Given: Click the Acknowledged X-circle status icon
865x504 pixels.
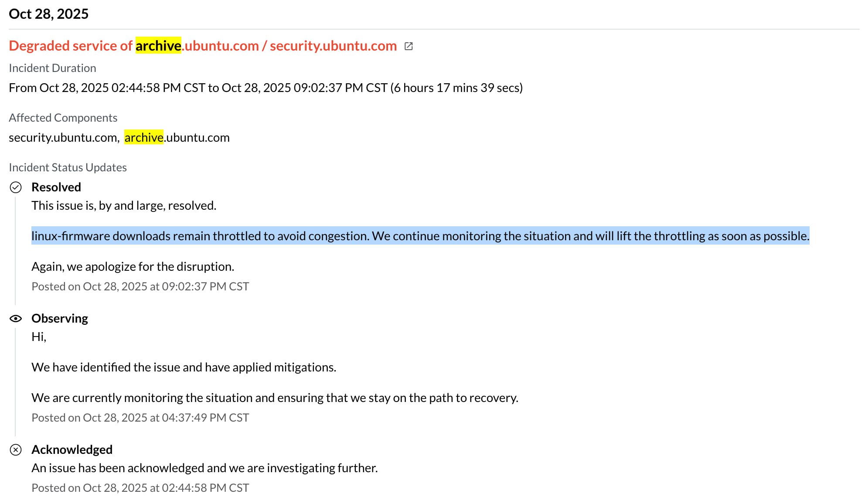Looking at the screenshot, I should click(16, 450).
